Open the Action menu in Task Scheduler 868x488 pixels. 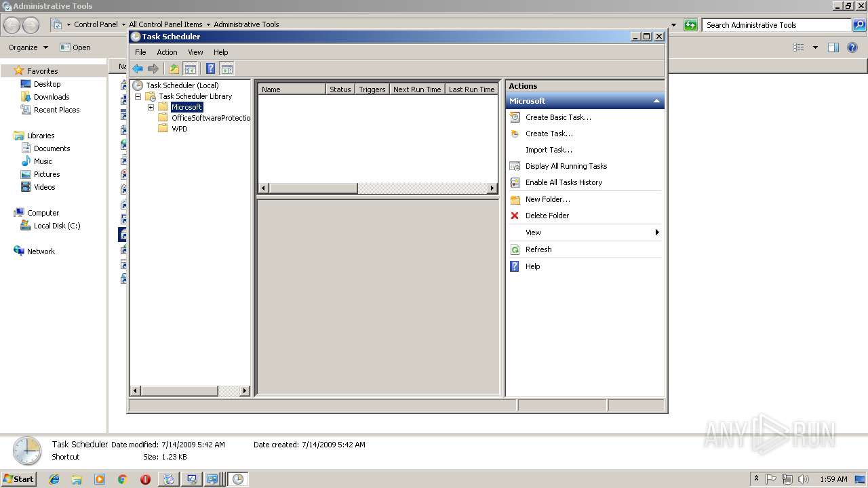point(167,52)
